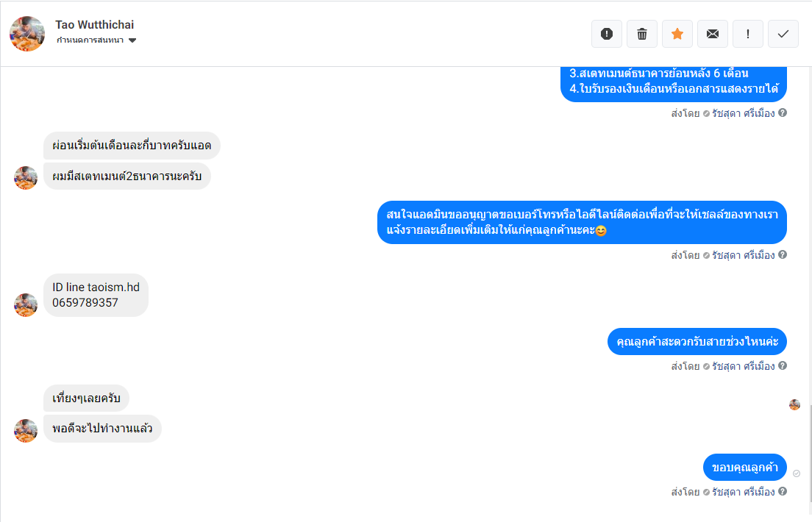Expand the กำหนดการสนทนา dropdown
812x522 pixels.
[x=132, y=40]
